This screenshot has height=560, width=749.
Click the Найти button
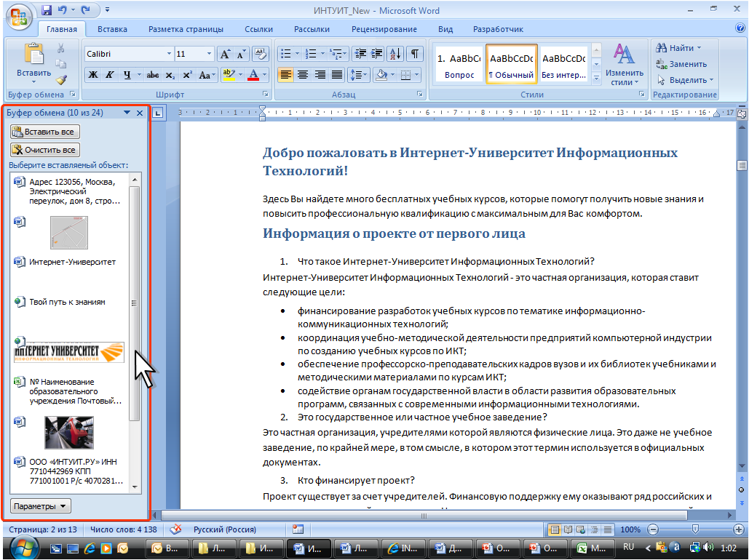tap(679, 48)
